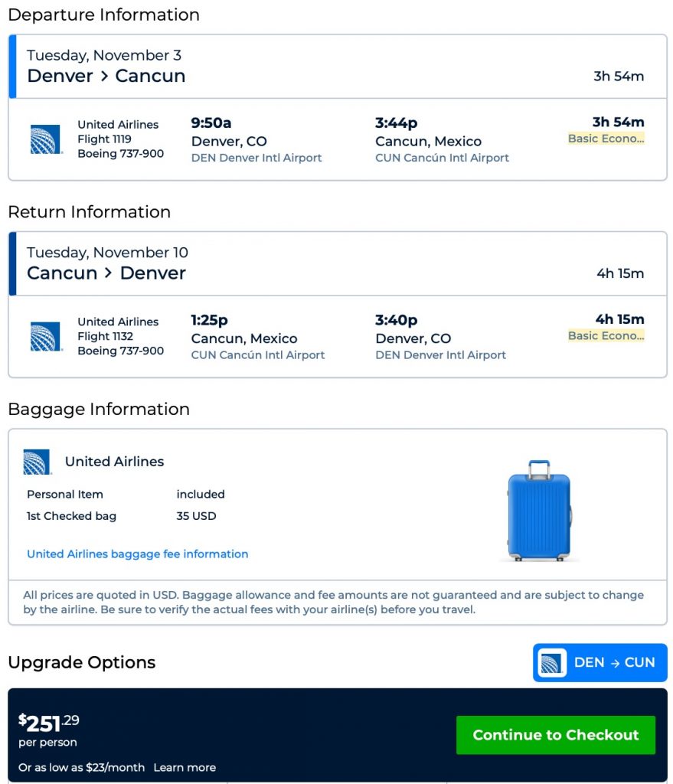Click return Basic Economy fare label
Image resolution: width=673 pixels, height=784 pixels.
point(606,336)
